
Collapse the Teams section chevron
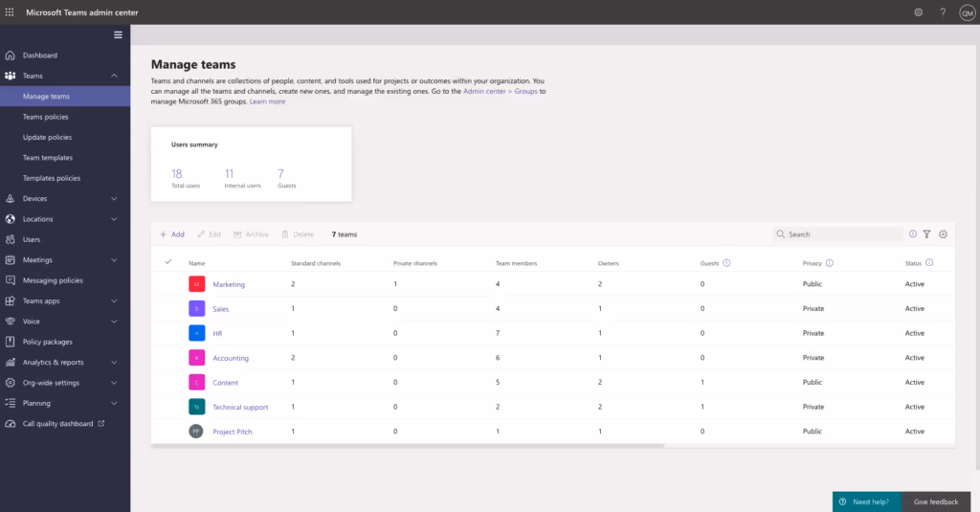pos(115,76)
